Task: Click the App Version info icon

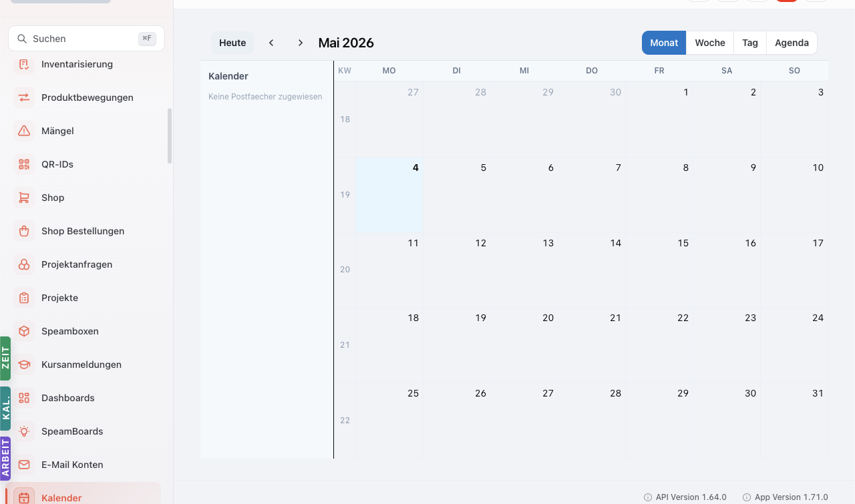Action: point(747,497)
